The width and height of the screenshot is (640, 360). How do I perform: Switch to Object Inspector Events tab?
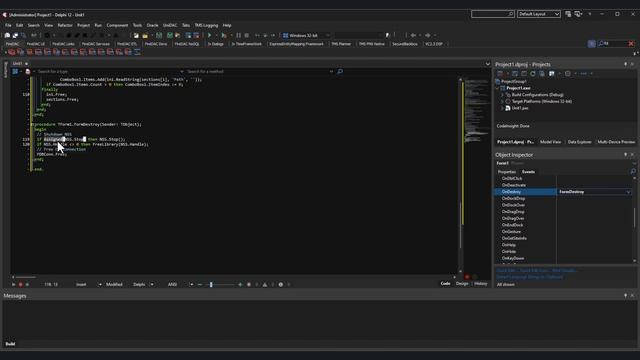(528, 172)
